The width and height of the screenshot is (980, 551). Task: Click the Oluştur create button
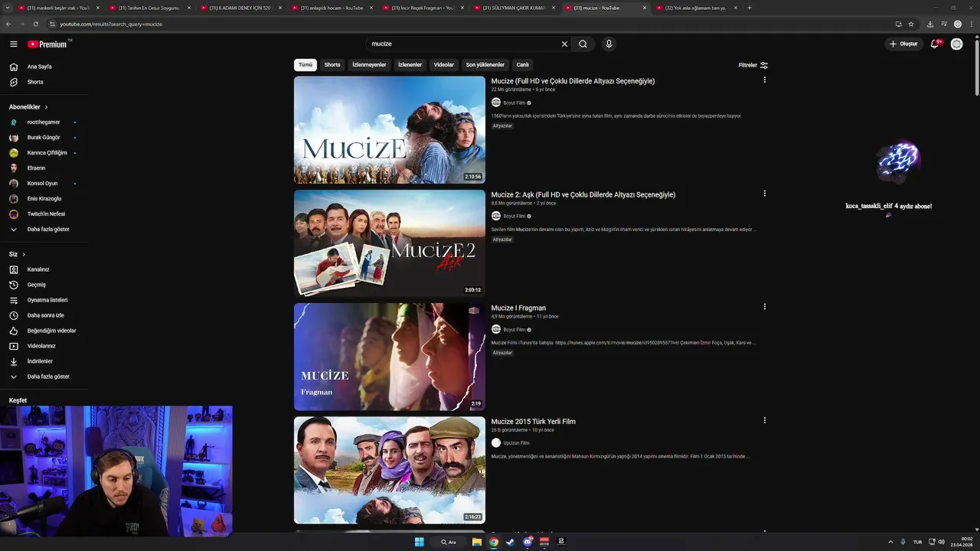[x=903, y=44]
